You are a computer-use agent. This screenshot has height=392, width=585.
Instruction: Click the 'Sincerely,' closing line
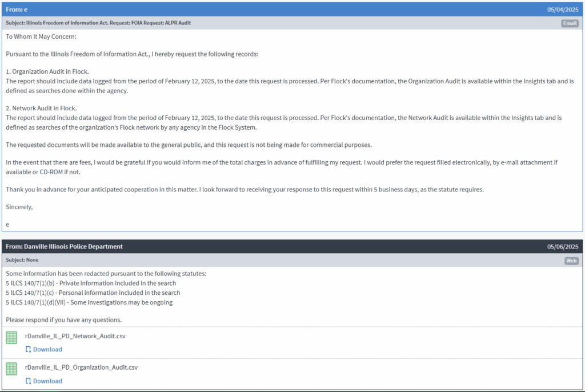19,207
